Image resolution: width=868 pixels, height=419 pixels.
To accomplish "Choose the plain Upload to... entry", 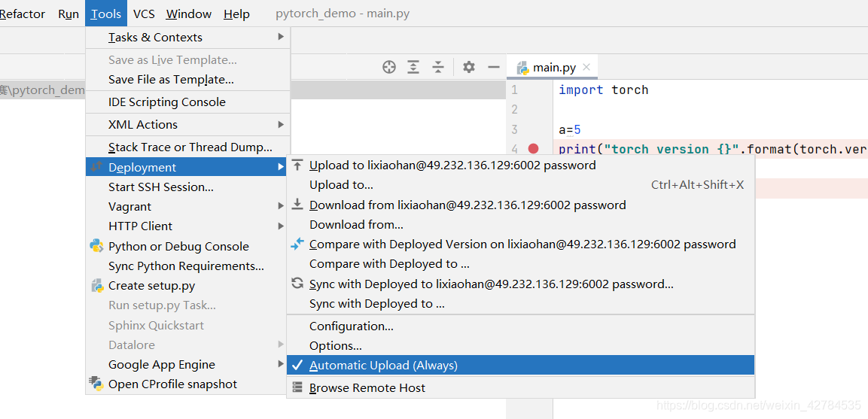I will (520, 185).
